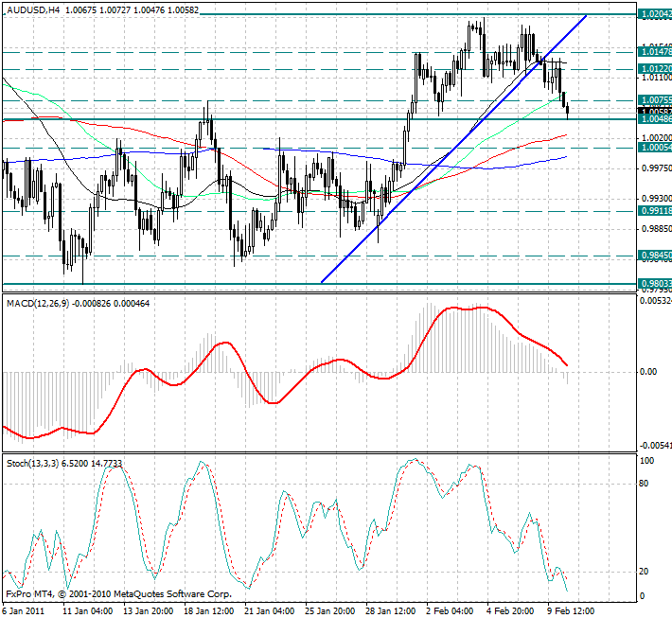Screen dimensions: 672x618
Task: Click the Stochastic 100 level label
Action: [x=646, y=461]
